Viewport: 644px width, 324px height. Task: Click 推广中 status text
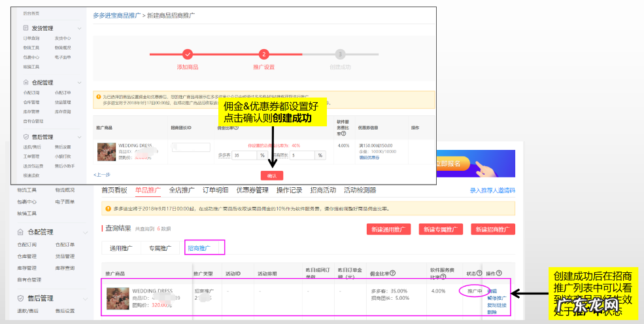(475, 291)
